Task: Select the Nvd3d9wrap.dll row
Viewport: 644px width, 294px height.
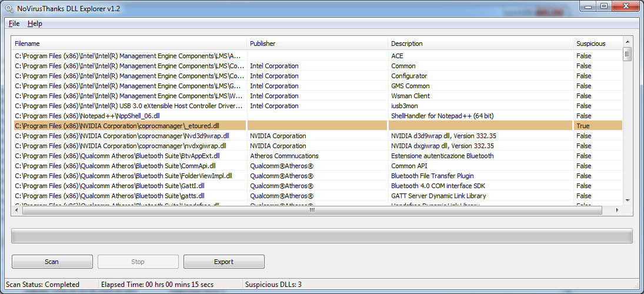Action: 317,135
